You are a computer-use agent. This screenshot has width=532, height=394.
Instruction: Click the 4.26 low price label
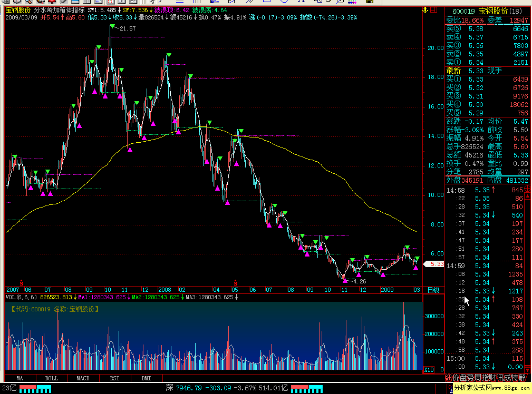[360, 281]
